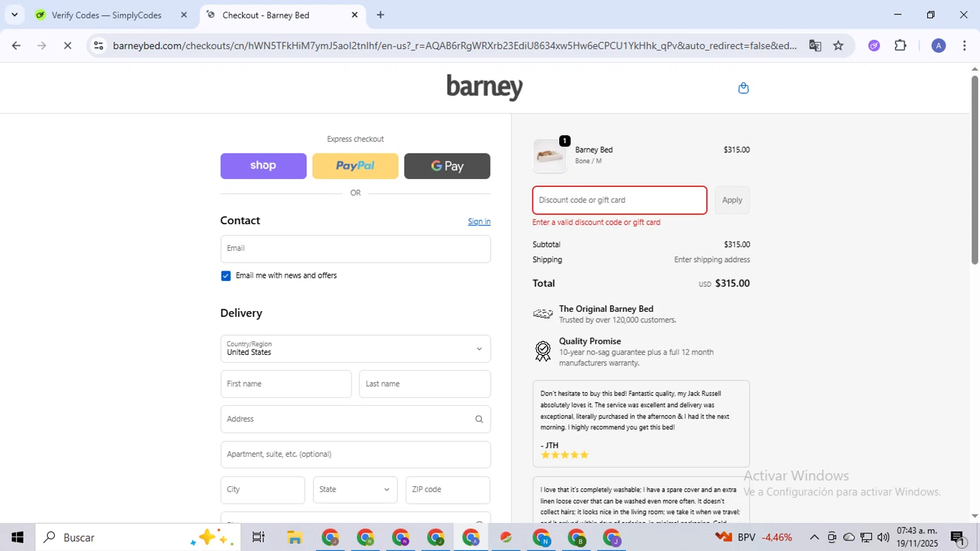
Task: Show hidden system tray icons
Action: pos(814,537)
